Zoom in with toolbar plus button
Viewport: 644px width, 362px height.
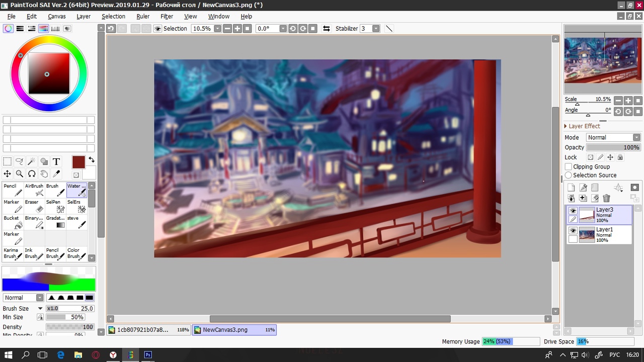[237, 29]
